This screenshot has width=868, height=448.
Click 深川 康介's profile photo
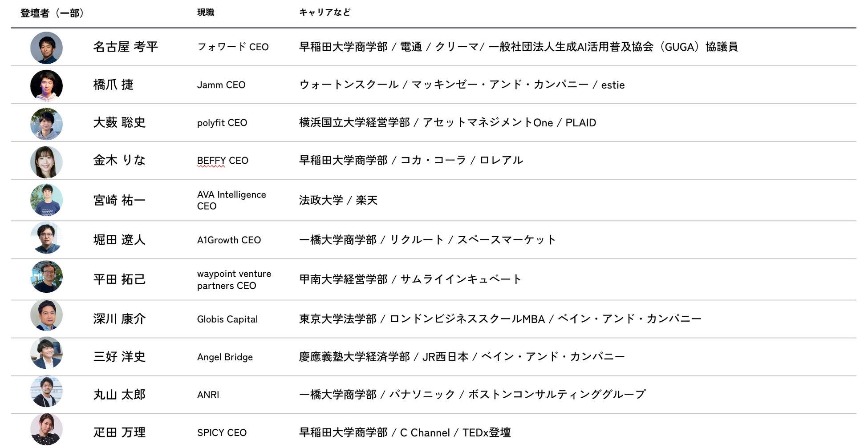(x=46, y=315)
